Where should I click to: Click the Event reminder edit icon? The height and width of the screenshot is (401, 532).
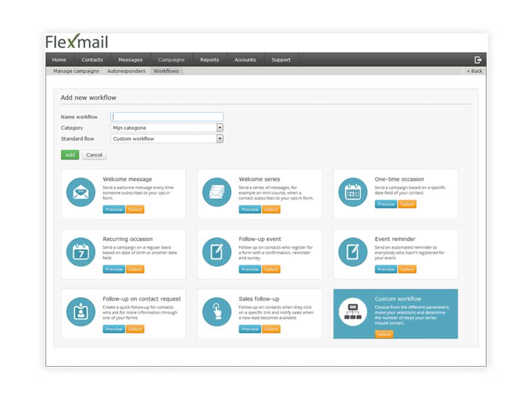[353, 252]
